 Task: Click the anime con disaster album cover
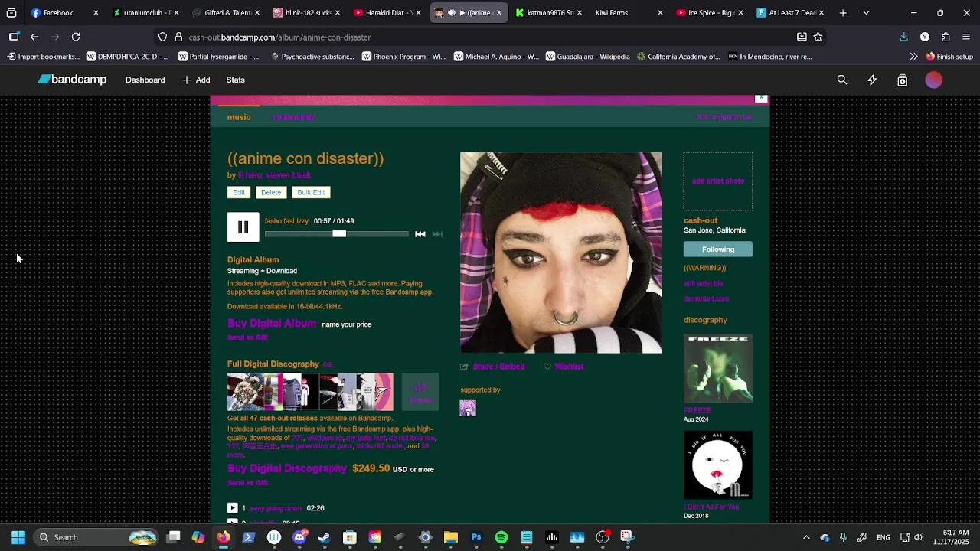pos(560,253)
